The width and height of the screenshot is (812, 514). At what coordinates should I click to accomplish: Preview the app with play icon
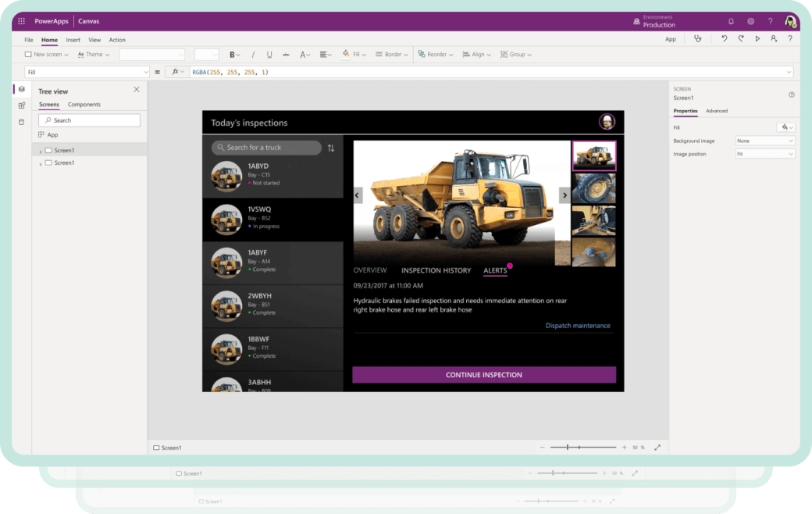coord(757,39)
